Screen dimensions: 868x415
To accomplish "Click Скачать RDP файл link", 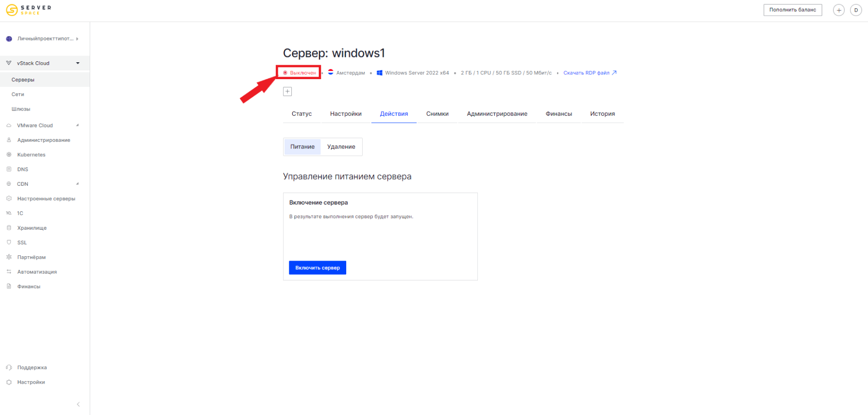I will (x=586, y=73).
